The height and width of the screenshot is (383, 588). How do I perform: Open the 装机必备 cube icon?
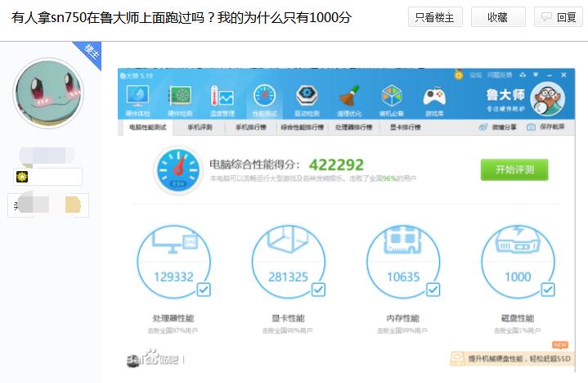pos(392,95)
